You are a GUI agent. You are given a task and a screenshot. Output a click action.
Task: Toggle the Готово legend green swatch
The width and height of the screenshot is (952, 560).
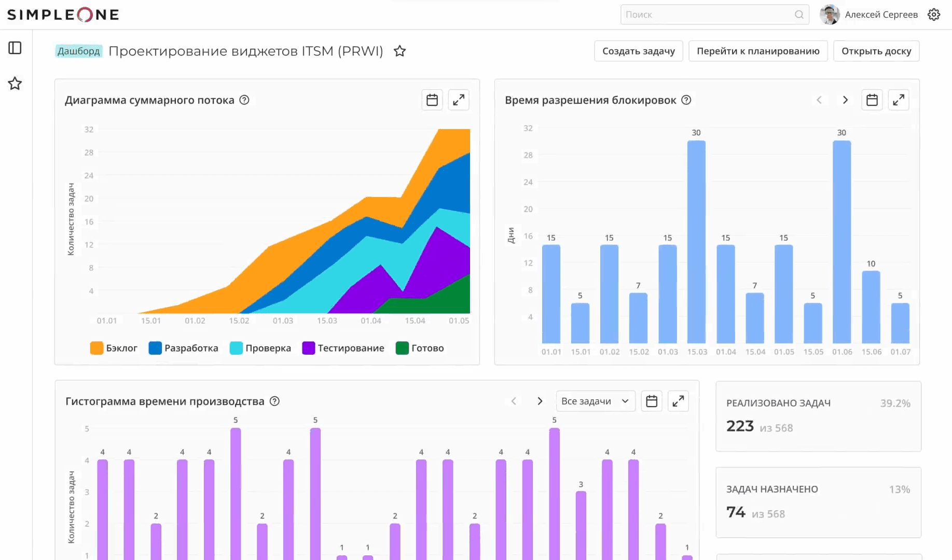tap(402, 348)
